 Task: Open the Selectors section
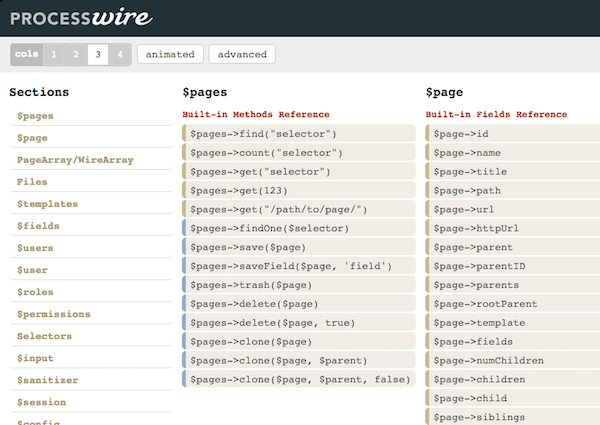click(x=91, y=336)
